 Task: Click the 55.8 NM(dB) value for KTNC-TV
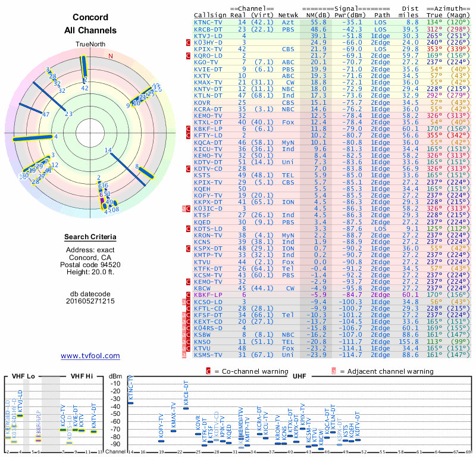[318, 23]
